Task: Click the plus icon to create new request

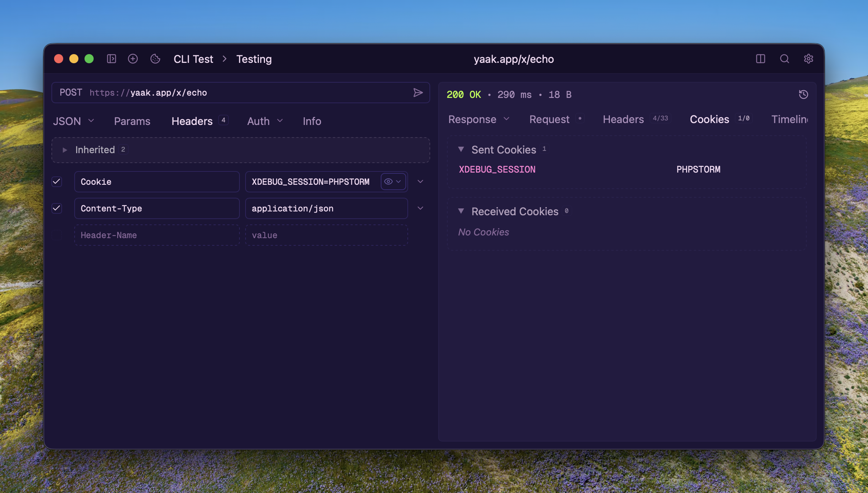Action: [x=133, y=59]
